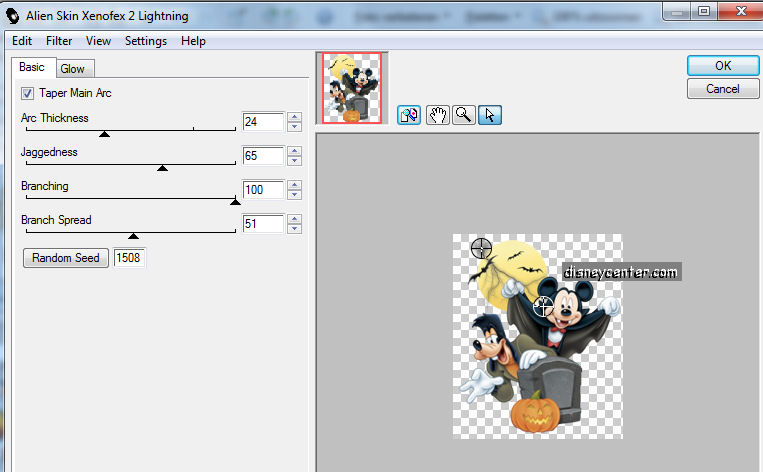Click the Branching value field

click(263, 190)
